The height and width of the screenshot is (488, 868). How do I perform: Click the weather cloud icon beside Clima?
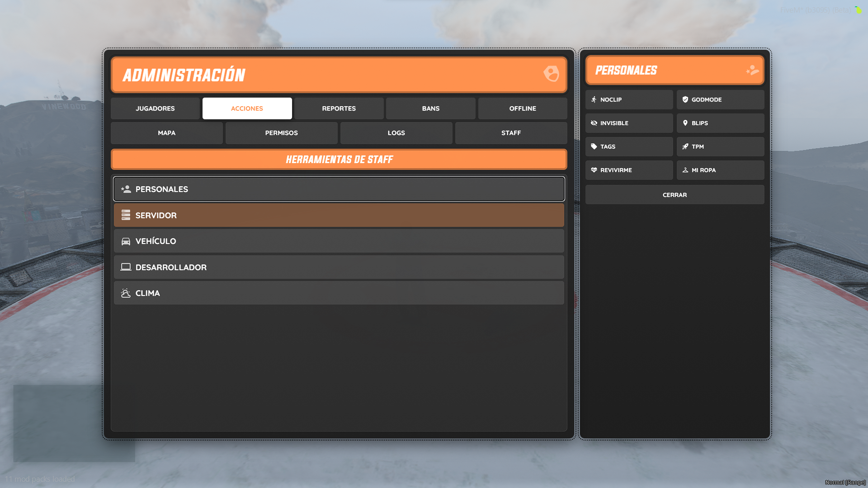tap(126, 293)
